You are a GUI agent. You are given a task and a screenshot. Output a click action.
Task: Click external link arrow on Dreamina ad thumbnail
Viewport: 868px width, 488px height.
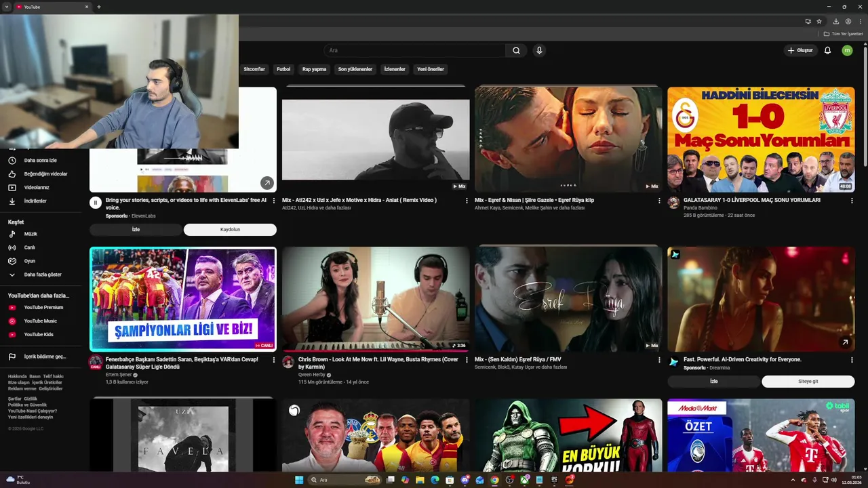(845, 342)
